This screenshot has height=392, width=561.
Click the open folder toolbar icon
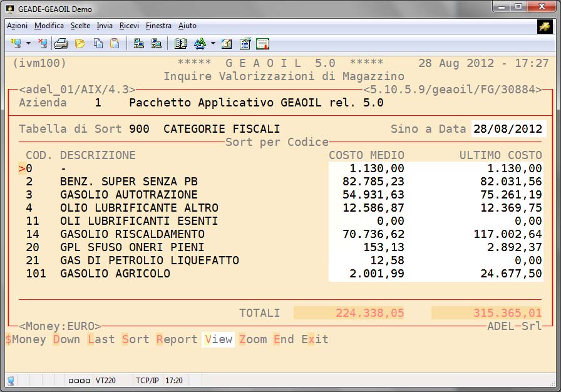80,44
